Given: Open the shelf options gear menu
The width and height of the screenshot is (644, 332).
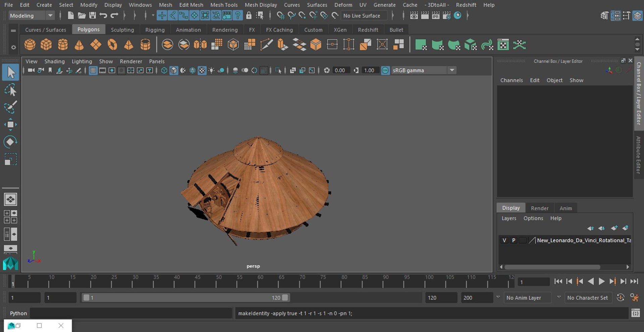Looking at the screenshot, I should point(13,47).
